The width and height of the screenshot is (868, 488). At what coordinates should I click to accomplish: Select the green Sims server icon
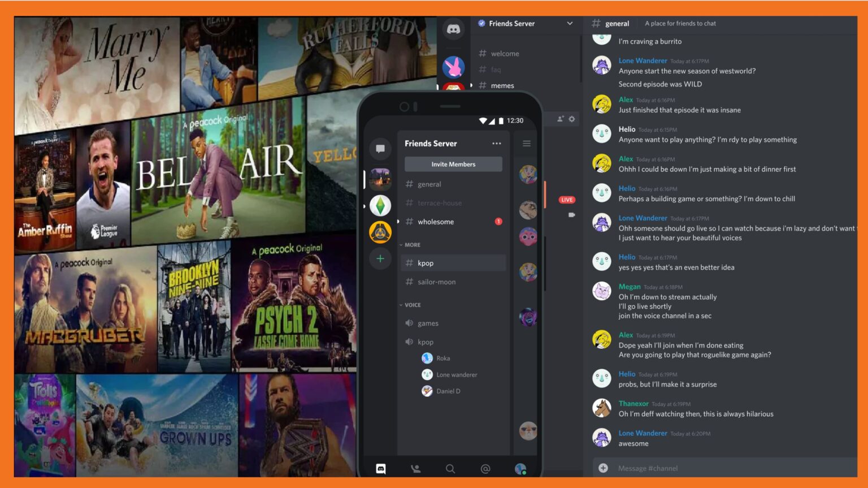click(380, 206)
